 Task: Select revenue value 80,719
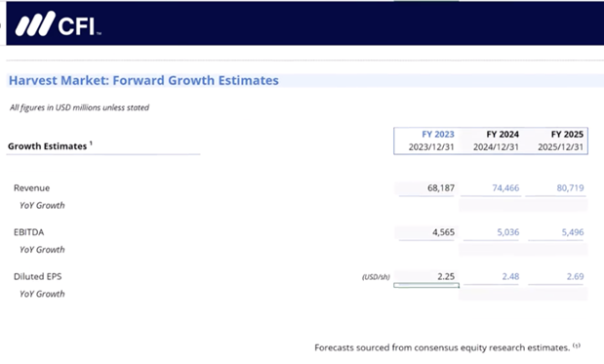(570, 188)
